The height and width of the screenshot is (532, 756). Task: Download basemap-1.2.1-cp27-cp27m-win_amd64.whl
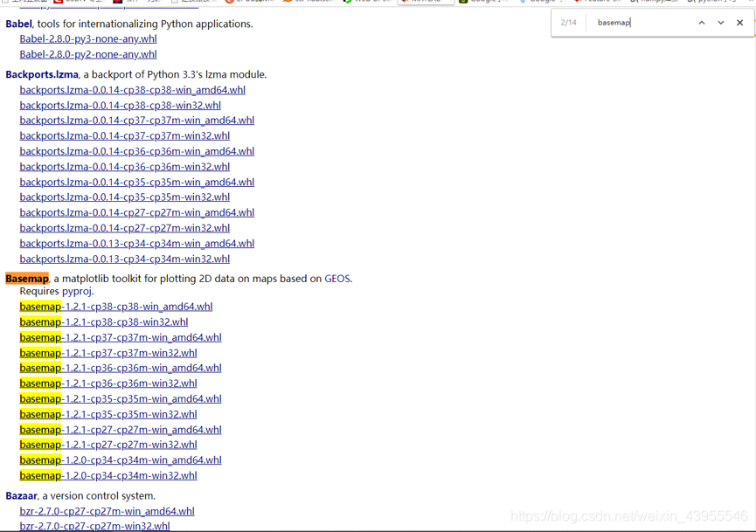121,430
